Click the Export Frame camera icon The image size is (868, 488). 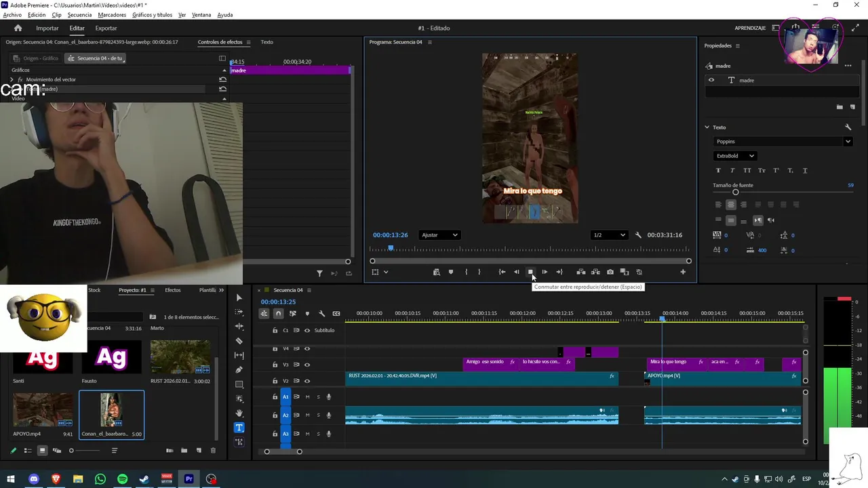coord(610,272)
